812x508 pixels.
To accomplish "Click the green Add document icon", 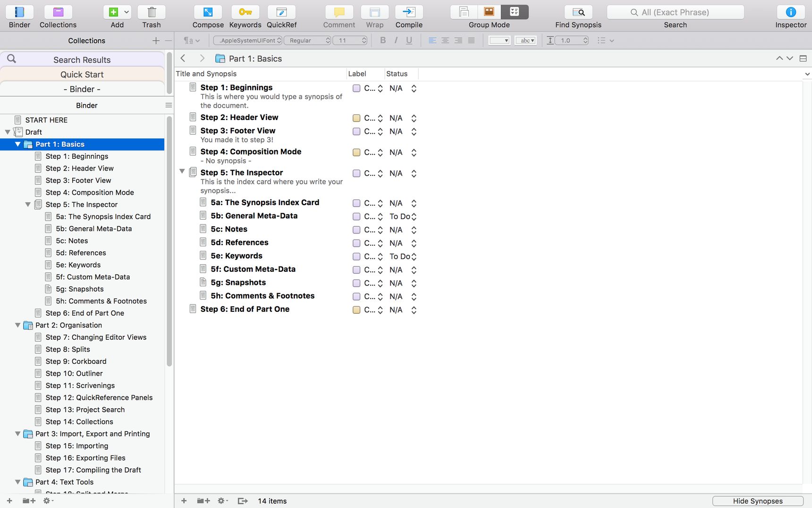I will (113, 12).
